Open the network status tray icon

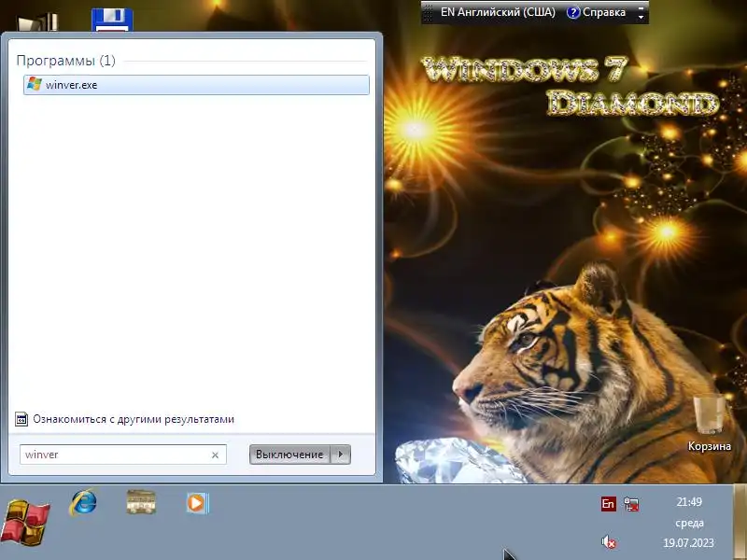632,504
